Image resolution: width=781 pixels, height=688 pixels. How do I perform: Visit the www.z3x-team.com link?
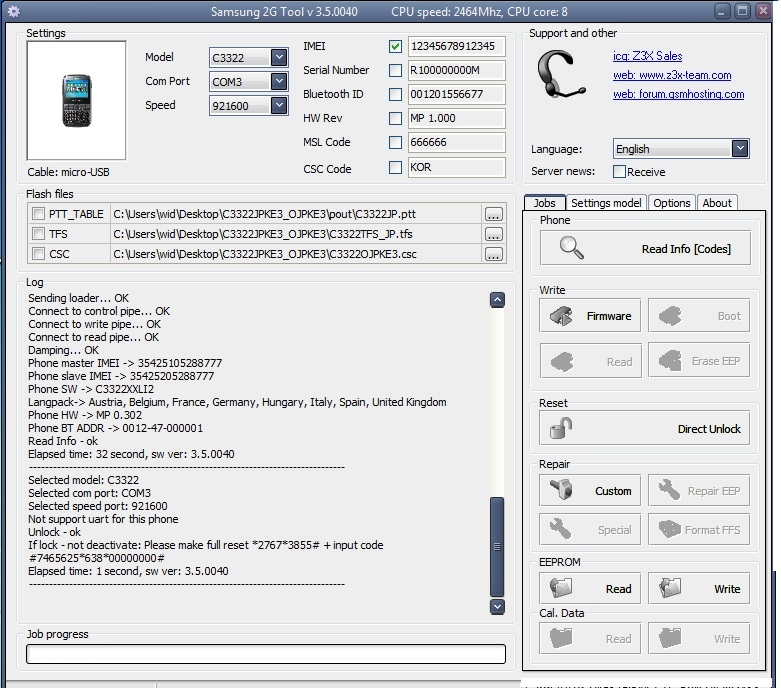[x=672, y=75]
